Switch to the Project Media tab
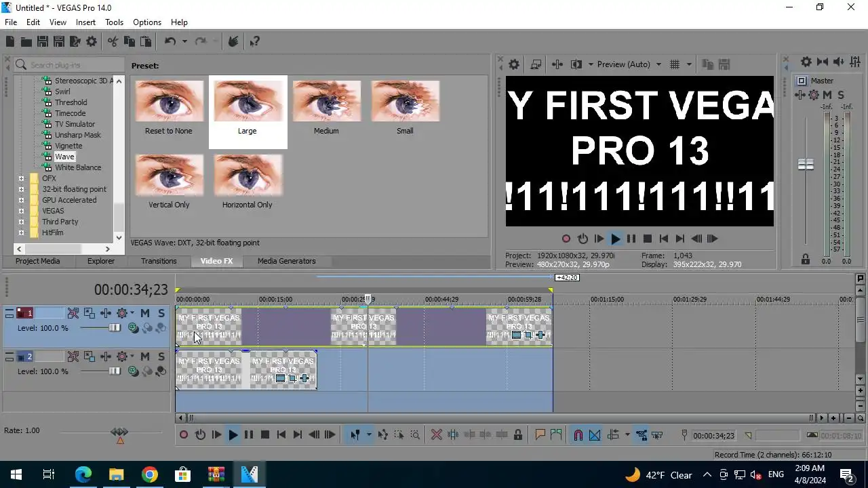Viewport: 868px width, 488px height. coord(38,261)
